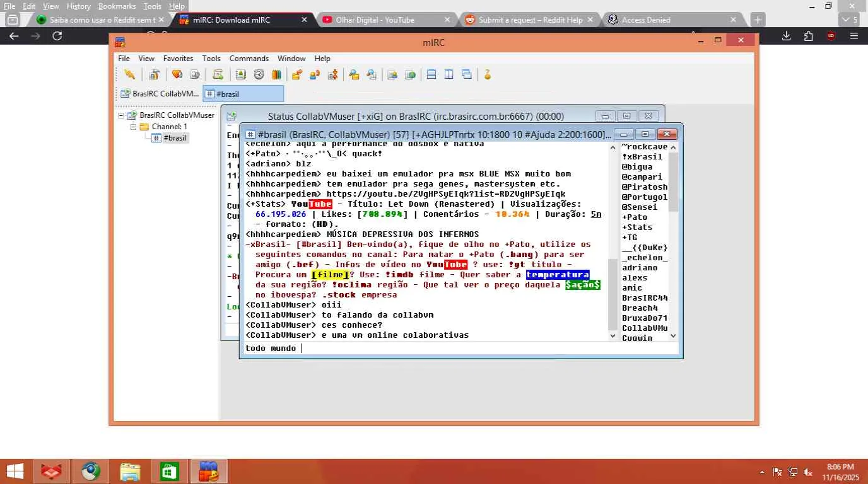Switch to the Access Denied tab
868x484 pixels.
coord(673,20)
